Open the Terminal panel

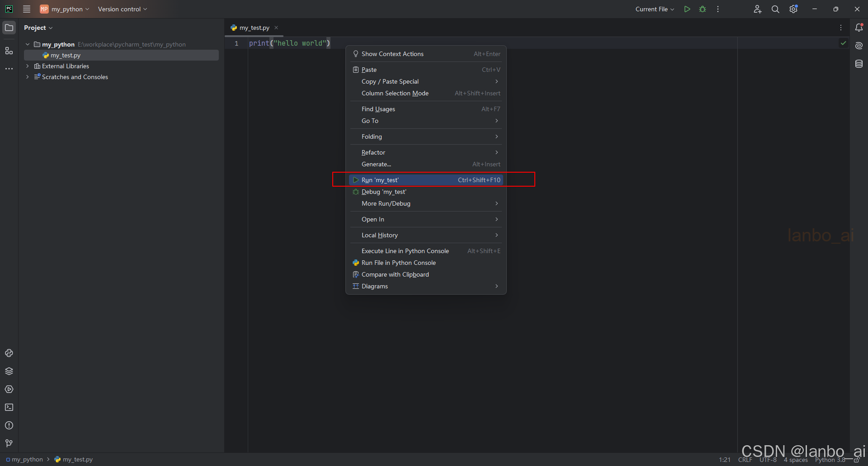point(9,407)
